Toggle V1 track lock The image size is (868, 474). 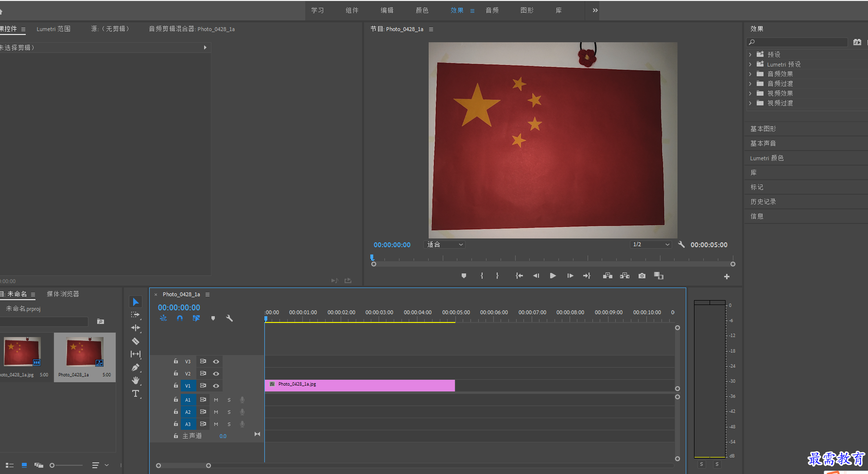(x=176, y=385)
